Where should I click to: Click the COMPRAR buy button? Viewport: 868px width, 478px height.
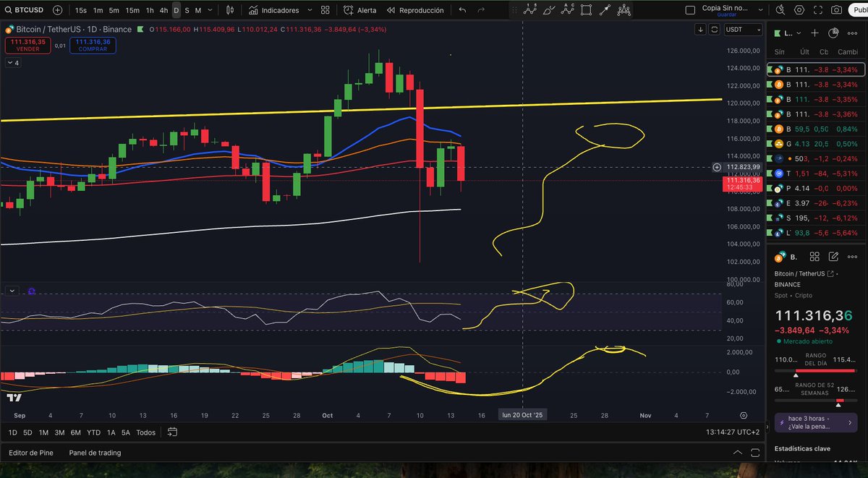[x=93, y=45]
